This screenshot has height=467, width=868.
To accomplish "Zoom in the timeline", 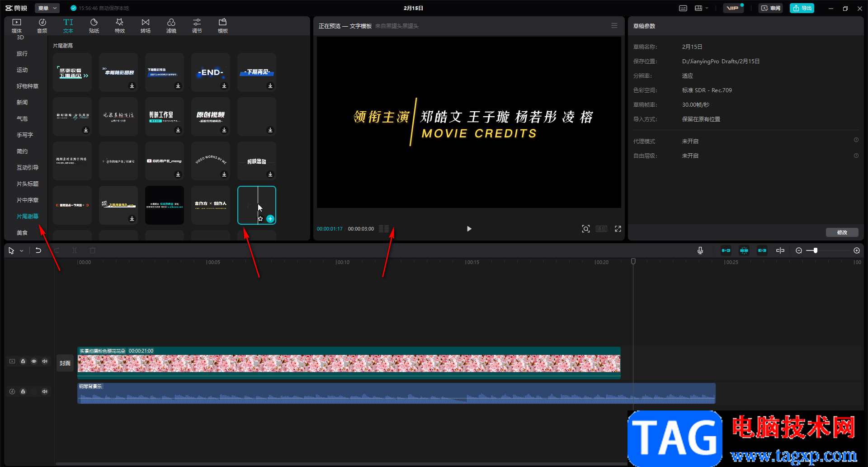I will [x=857, y=250].
